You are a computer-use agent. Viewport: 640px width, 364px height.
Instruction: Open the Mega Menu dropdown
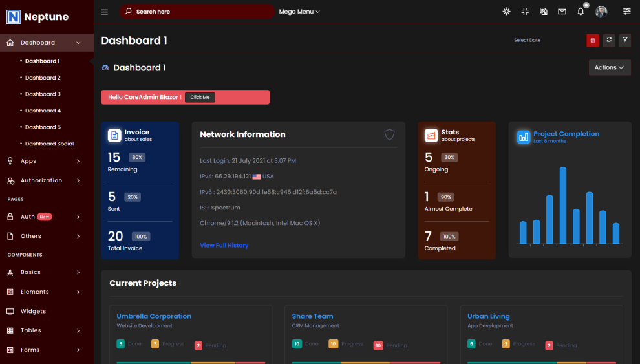299,12
